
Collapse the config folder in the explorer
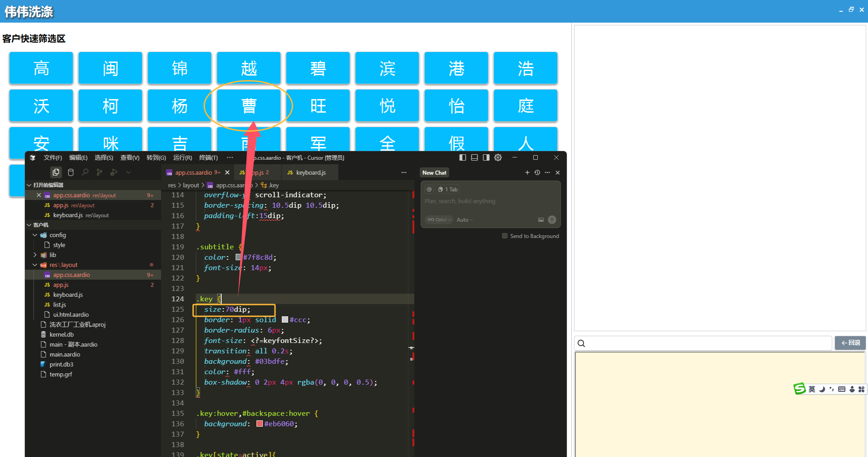[35, 235]
